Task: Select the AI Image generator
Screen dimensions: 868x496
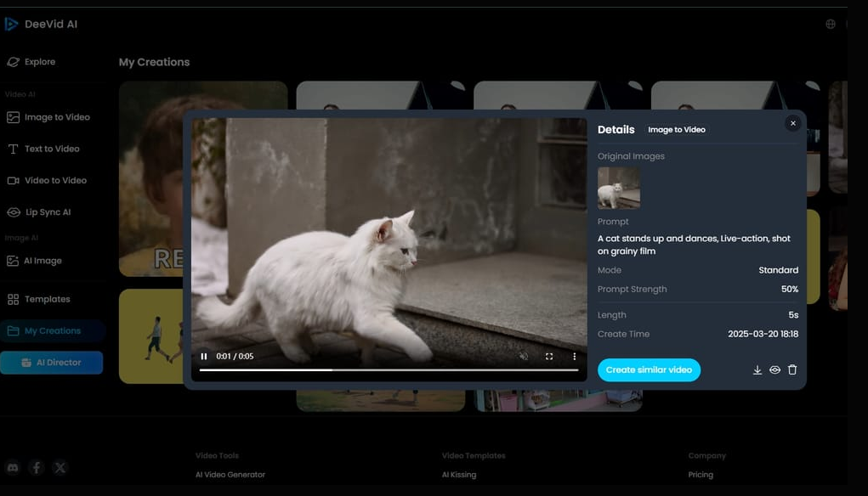Action: click(x=45, y=260)
